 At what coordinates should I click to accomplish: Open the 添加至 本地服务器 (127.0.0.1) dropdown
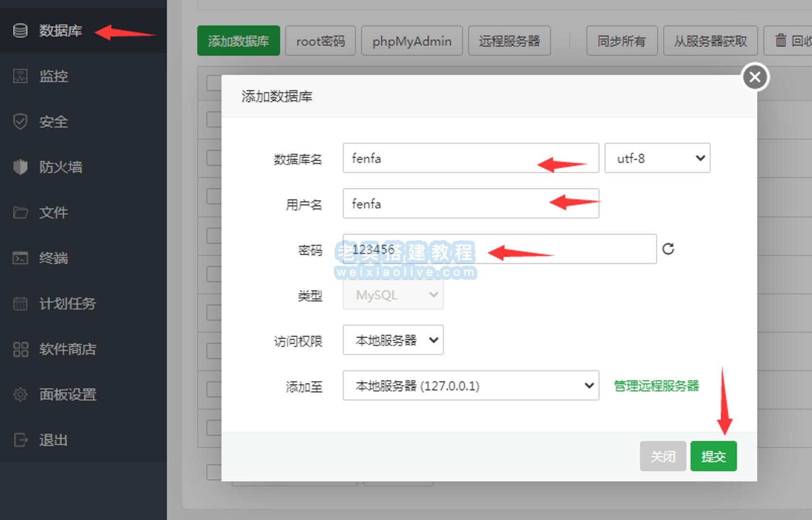point(471,385)
